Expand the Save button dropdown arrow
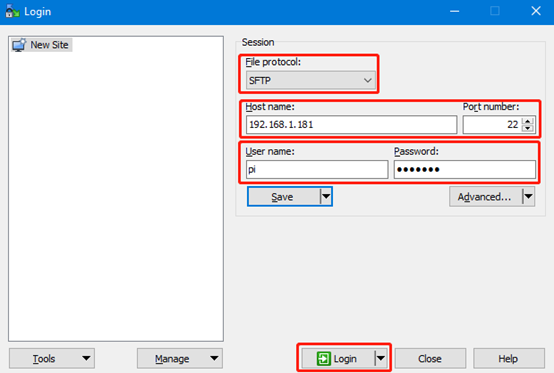This screenshot has height=373, width=554. point(326,196)
